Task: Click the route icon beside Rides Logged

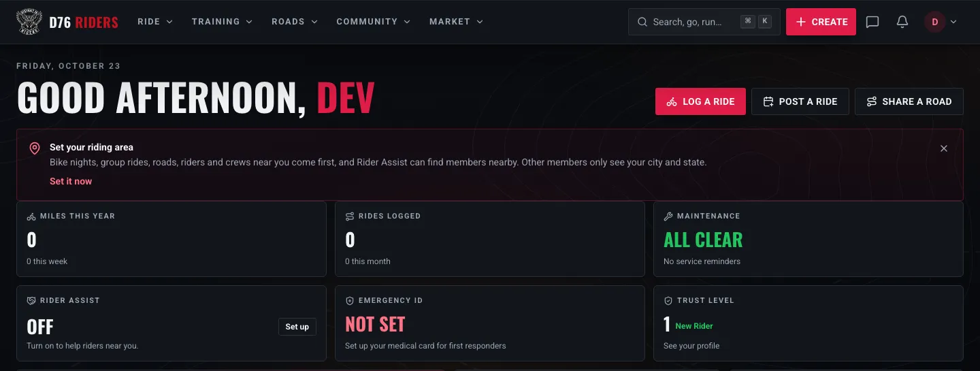Action: [x=350, y=216]
